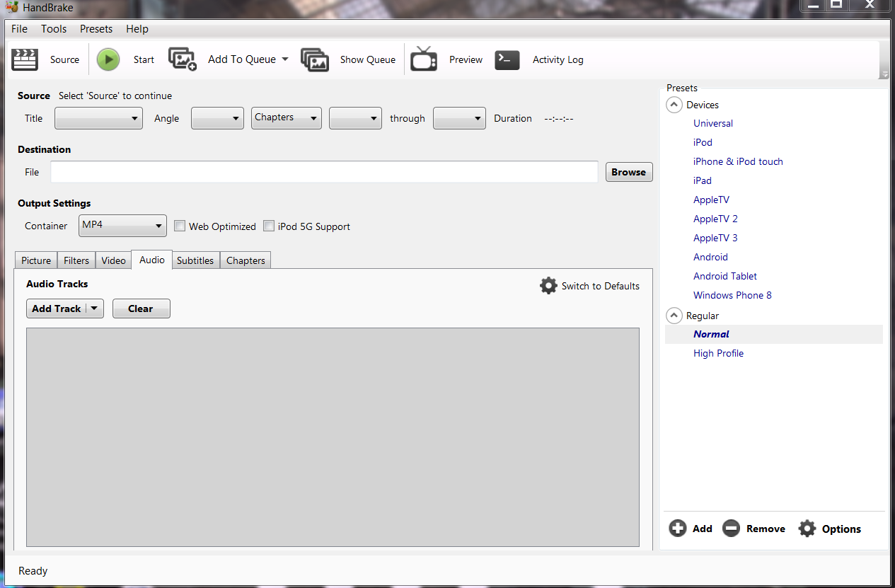Click the Switch to Defaults gear icon
Screen dimensions: 895x588
(x=548, y=286)
